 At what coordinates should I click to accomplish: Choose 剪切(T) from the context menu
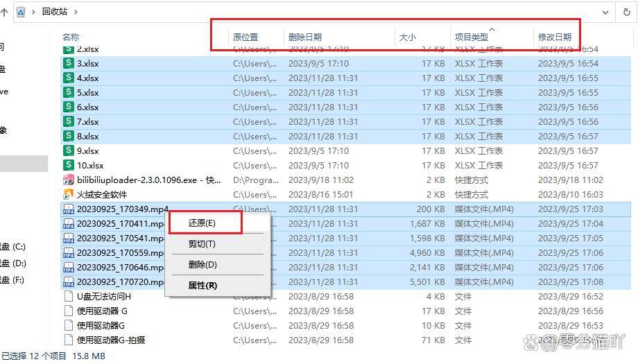pos(202,244)
